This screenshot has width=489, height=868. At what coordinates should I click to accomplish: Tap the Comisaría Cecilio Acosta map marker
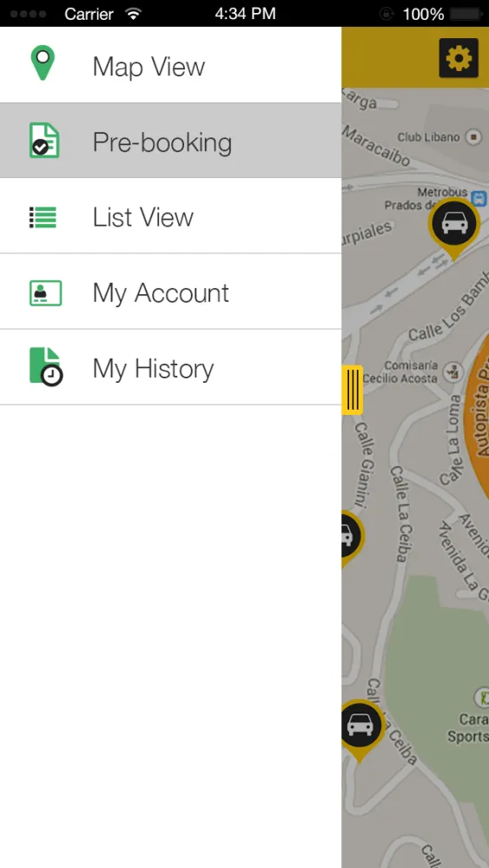[454, 372]
